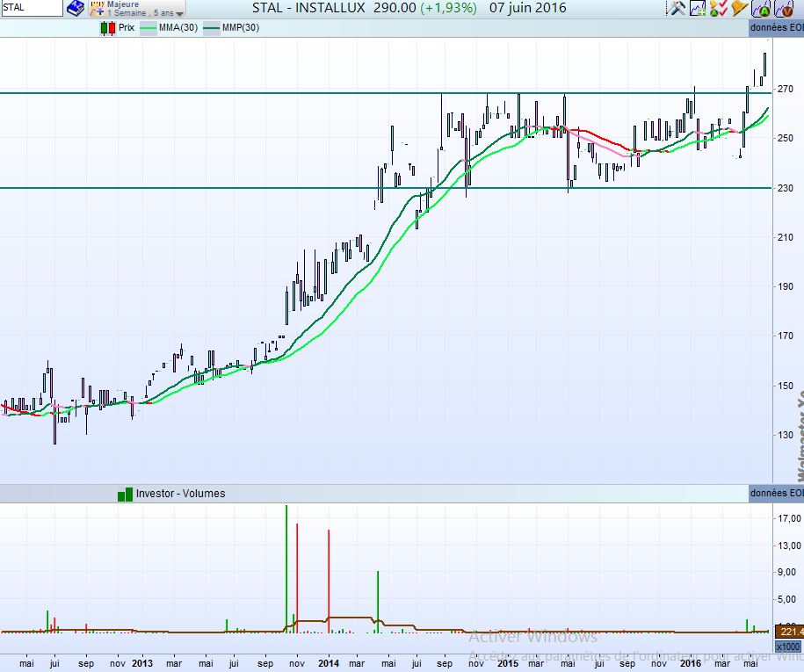Click the dark green MMP(30) color swatch
This screenshot has width=804, height=672.
point(211,28)
